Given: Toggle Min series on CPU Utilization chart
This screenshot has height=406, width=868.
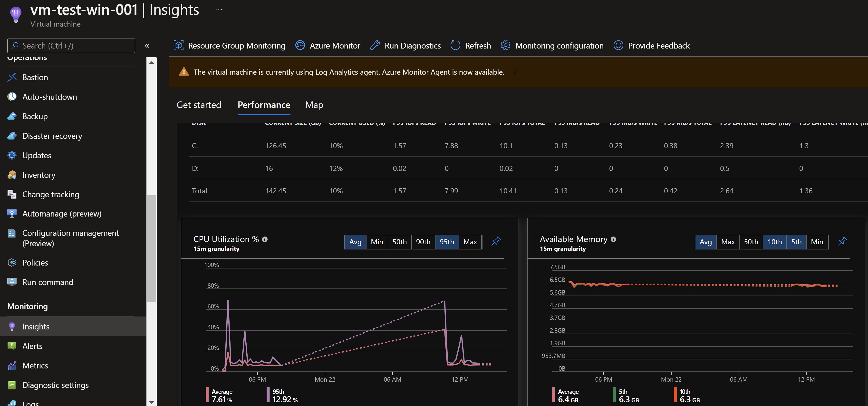Looking at the screenshot, I should (377, 242).
